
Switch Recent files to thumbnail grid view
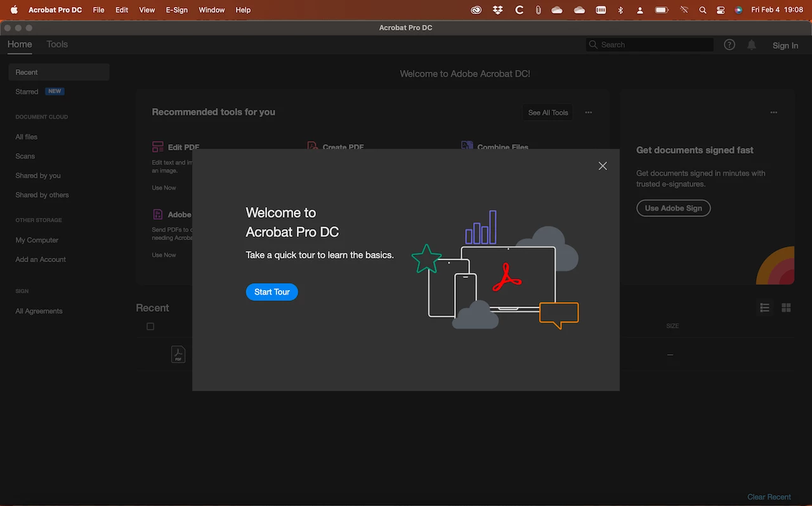[x=786, y=308]
